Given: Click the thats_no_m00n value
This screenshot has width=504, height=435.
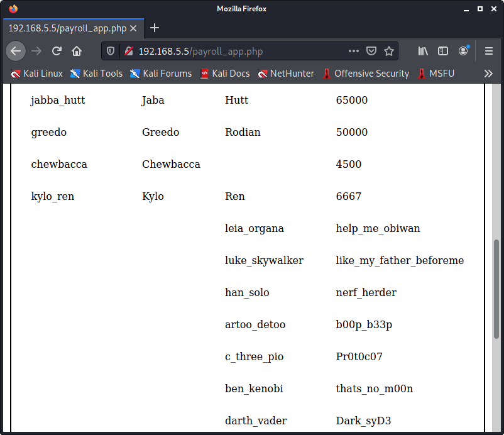Looking at the screenshot, I should pyautogui.click(x=375, y=388).
